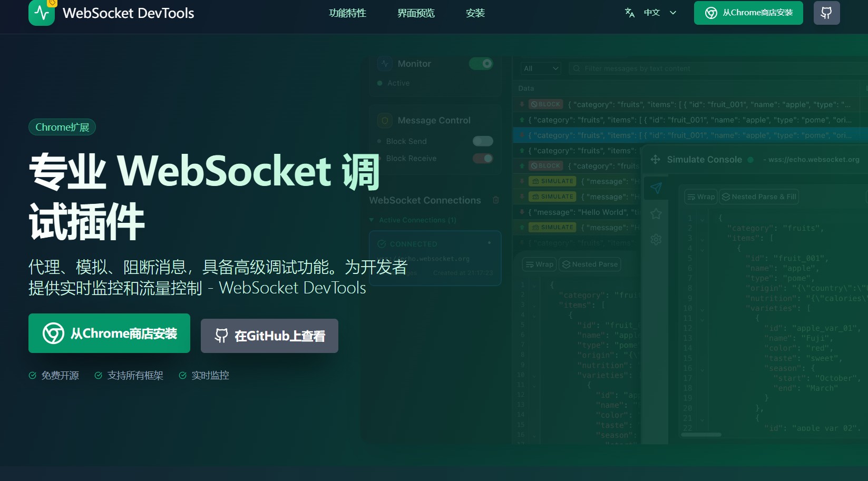Collapse the "items" line 3 fold in Simulate Console
Screen dimensions: 868x481
coord(702,239)
